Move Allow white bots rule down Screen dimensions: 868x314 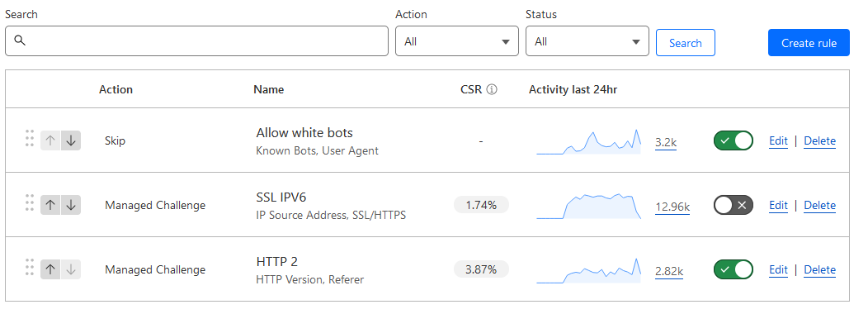(x=71, y=140)
